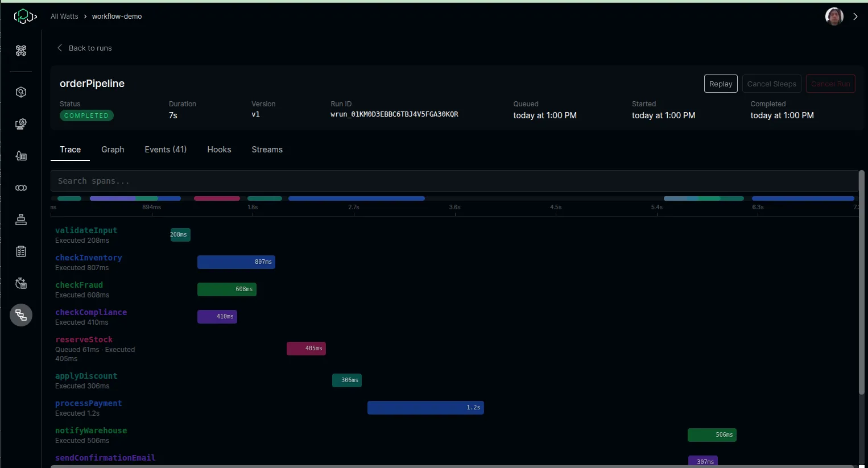
Task: Click the Replay button
Action: click(720, 84)
